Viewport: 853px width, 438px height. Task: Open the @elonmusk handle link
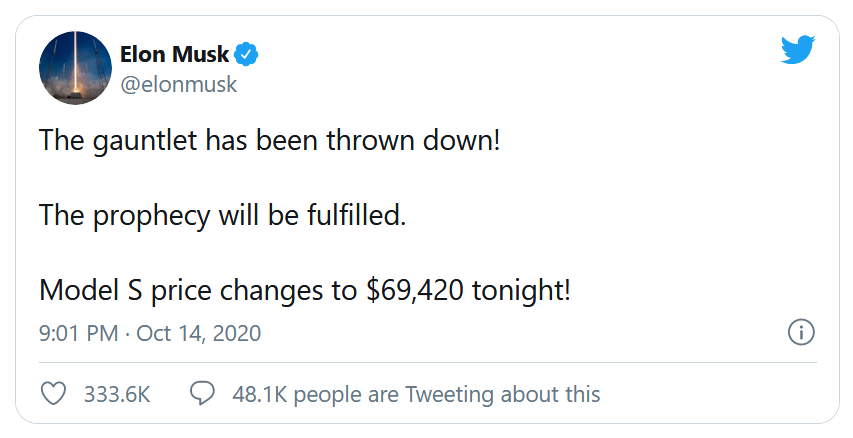(x=178, y=84)
